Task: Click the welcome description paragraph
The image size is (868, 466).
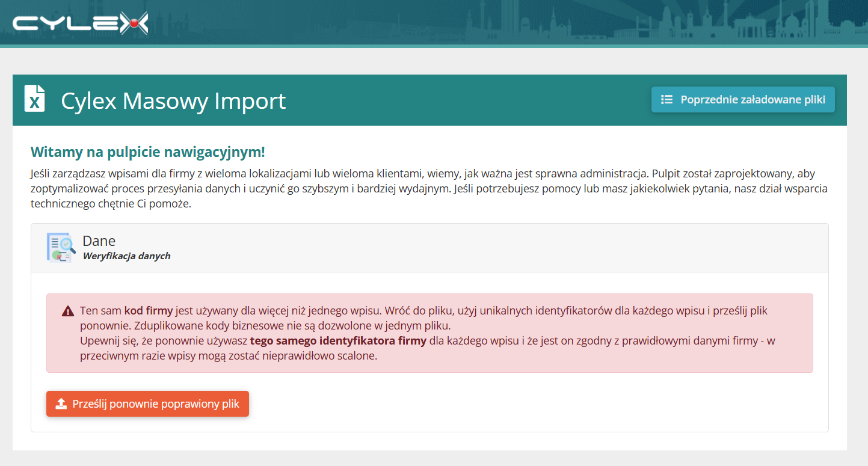Action: tap(429, 188)
